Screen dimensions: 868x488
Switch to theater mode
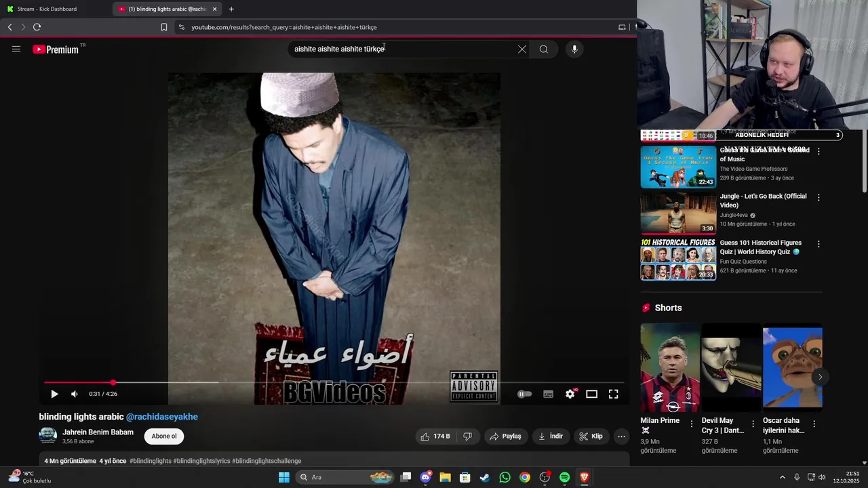pyautogui.click(x=591, y=394)
